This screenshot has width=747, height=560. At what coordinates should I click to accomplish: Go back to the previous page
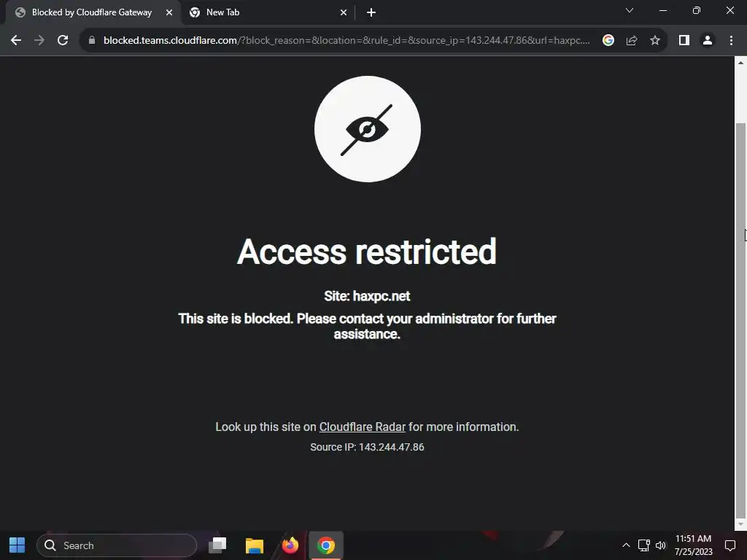point(16,41)
